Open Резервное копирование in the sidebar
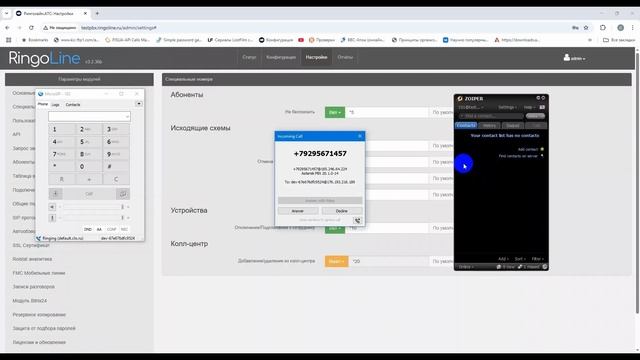Image resolution: width=640 pixels, height=360 pixels. (39, 315)
